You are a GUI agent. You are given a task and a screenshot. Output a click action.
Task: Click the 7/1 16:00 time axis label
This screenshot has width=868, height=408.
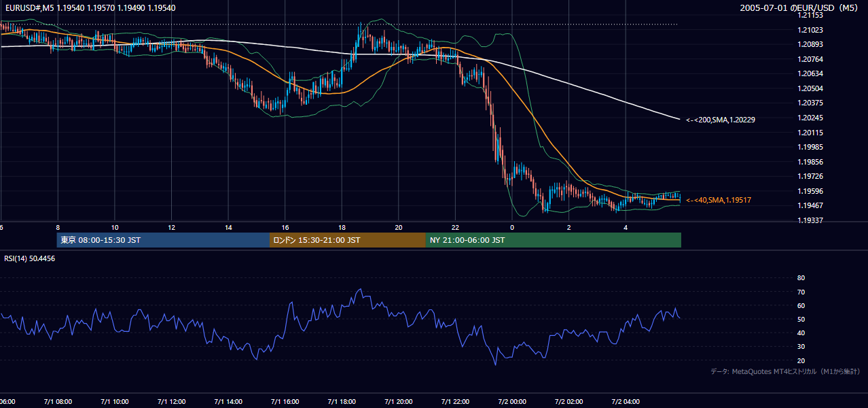pos(285,401)
